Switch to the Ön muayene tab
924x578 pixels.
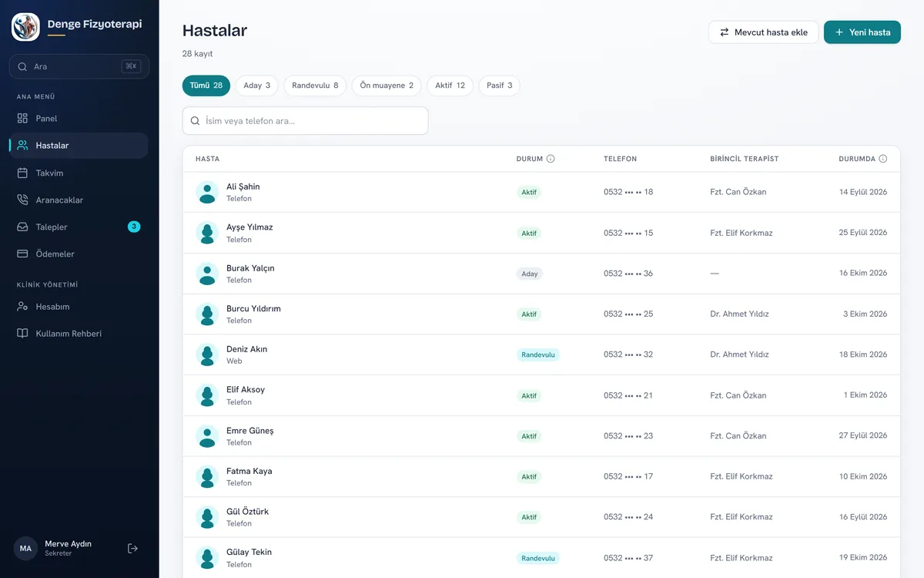[387, 86]
